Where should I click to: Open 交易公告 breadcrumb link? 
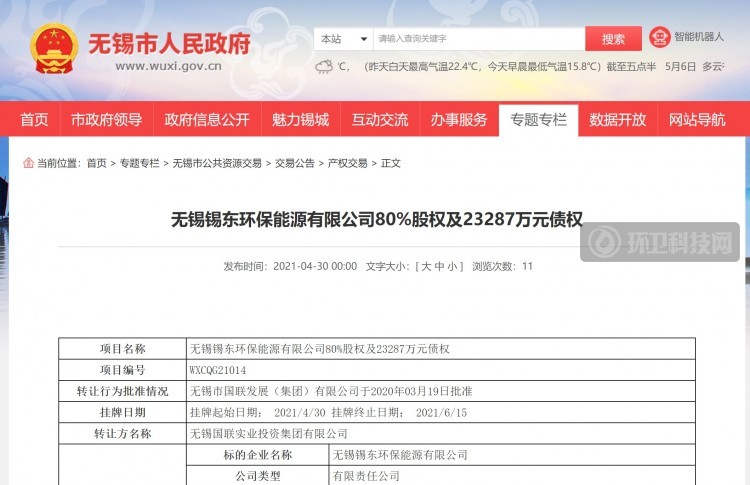click(x=295, y=163)
